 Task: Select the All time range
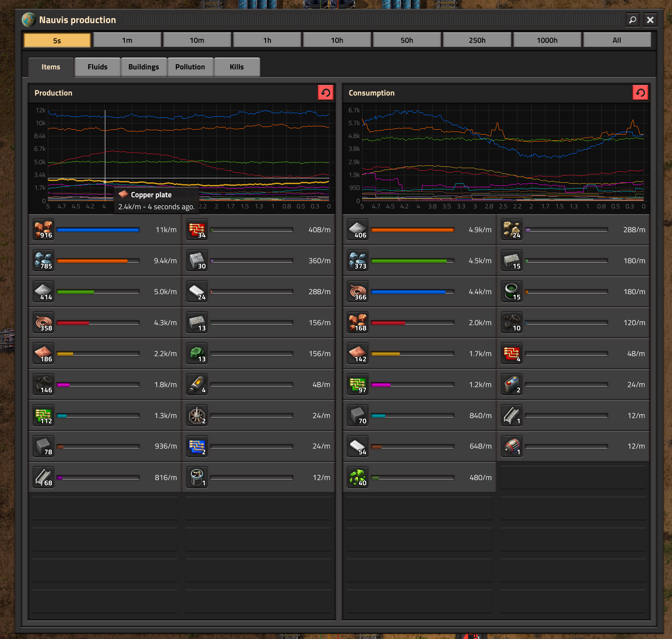coord(617,40)
